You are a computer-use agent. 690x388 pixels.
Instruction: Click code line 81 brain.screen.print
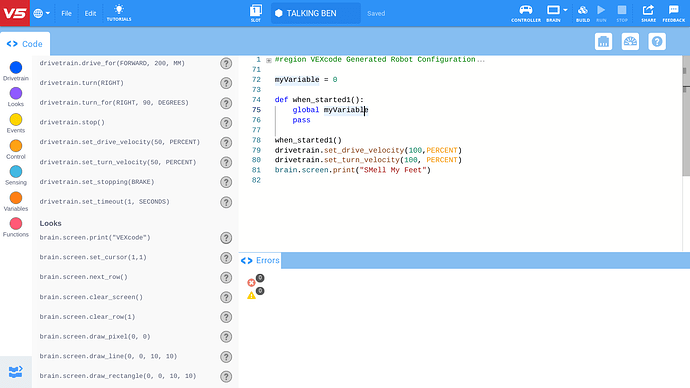click(352, 170)
